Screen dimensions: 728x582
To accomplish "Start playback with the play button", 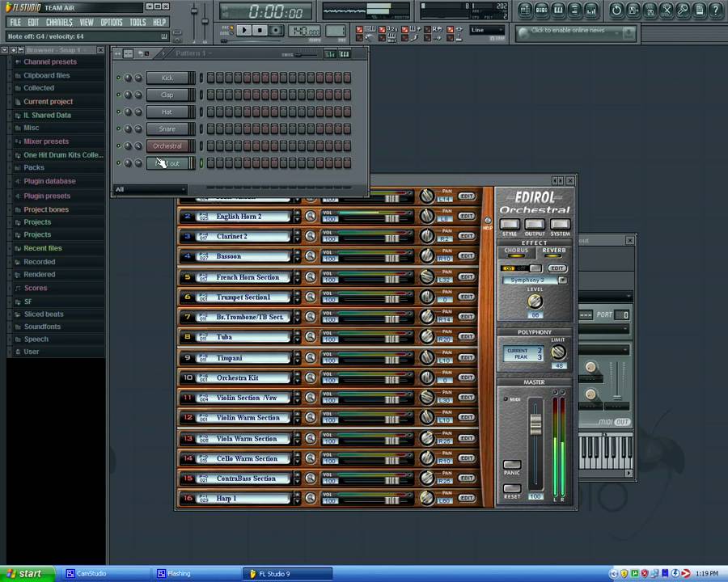I will coord(244,31).
